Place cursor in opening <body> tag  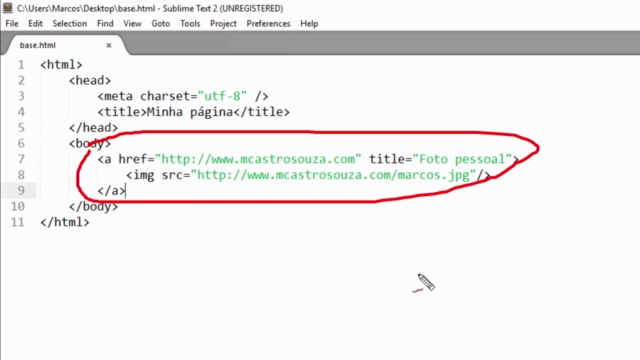pyautogui.click(x=90, y=144)
